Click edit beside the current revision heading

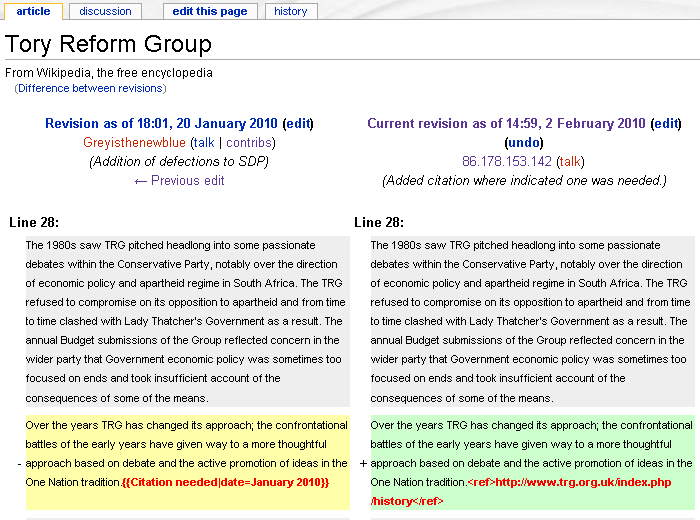click(665, 124)
